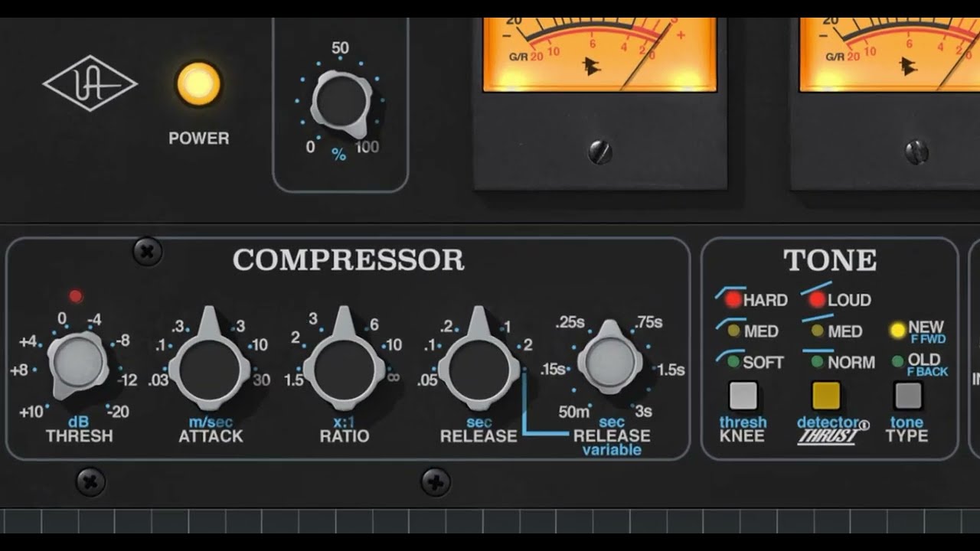This screenshot has height=551, width=980.
Task: Click the 3s variable release label
Action: [643, 412]
